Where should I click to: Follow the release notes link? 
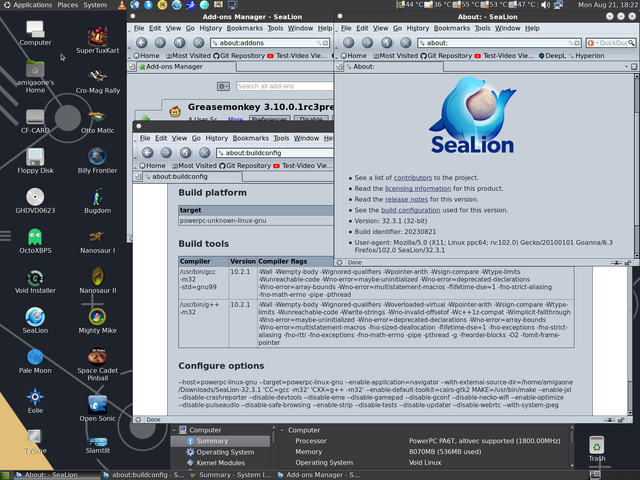click(406, 200)
